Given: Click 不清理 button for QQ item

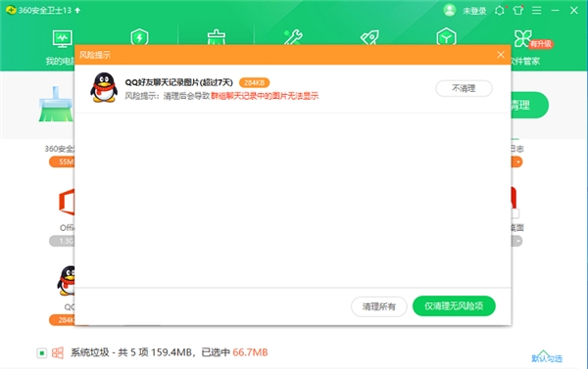Looking at the screenshot, I should tap(464, 88).
